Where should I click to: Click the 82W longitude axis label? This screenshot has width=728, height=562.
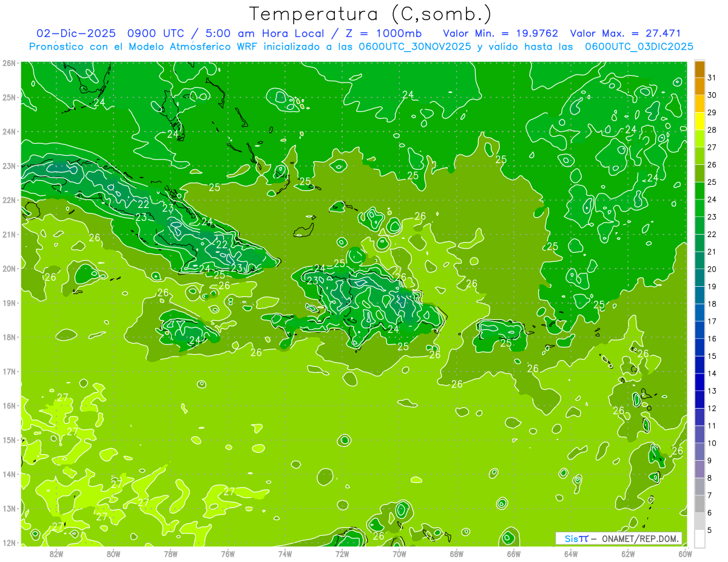[x=56, y=554]
